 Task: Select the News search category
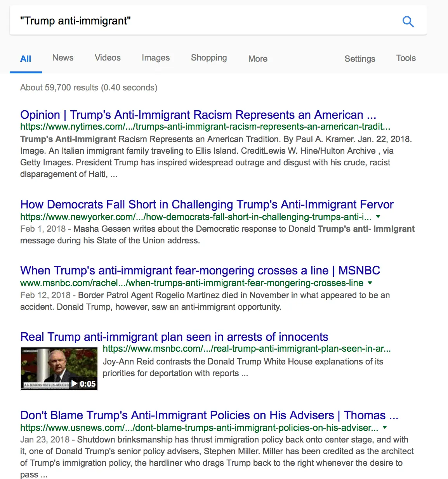(63, 58)
